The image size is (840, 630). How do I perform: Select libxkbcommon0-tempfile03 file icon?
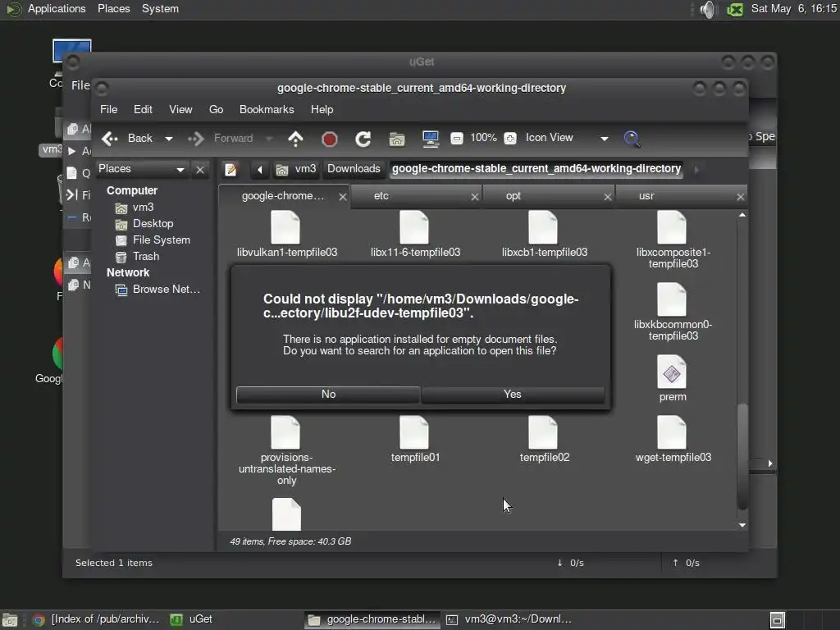point(672,299)
